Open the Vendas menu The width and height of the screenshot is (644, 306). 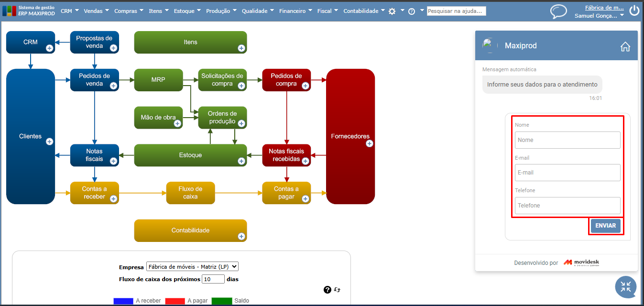click(96, 11)
